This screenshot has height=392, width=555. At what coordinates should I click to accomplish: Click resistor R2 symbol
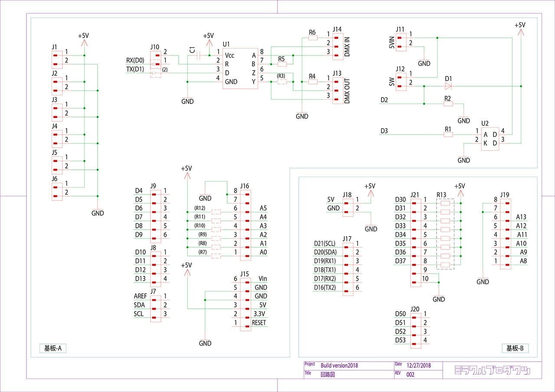(x=448, y=104)
